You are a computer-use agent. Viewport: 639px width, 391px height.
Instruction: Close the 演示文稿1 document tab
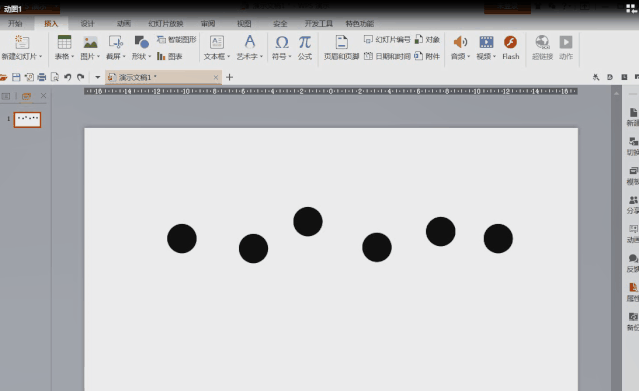point(216,77)
